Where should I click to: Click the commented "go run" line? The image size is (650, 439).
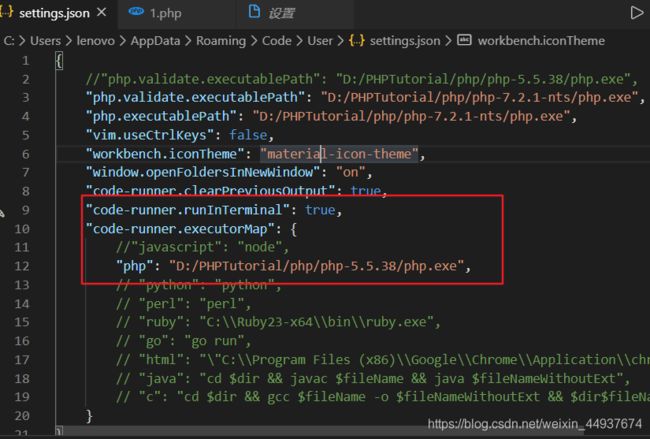coord(183,341)
